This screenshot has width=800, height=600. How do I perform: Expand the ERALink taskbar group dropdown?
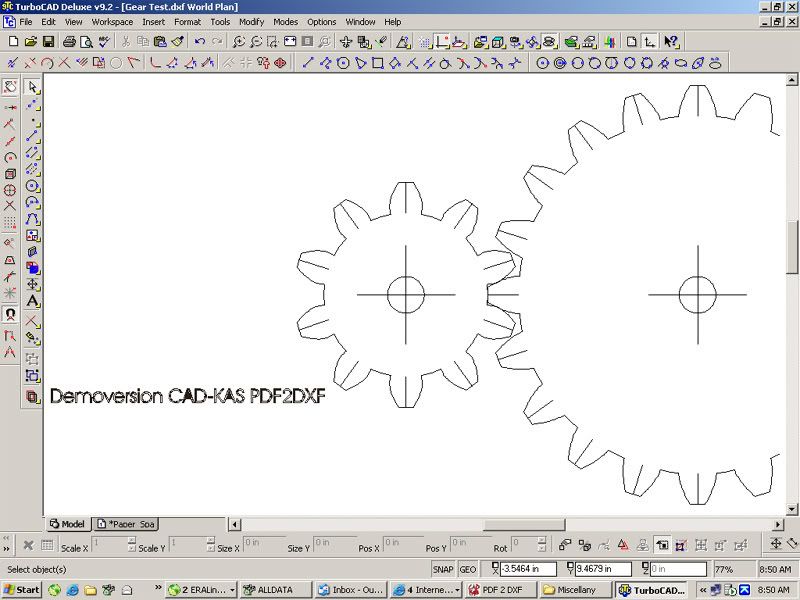tap(232, 590)
